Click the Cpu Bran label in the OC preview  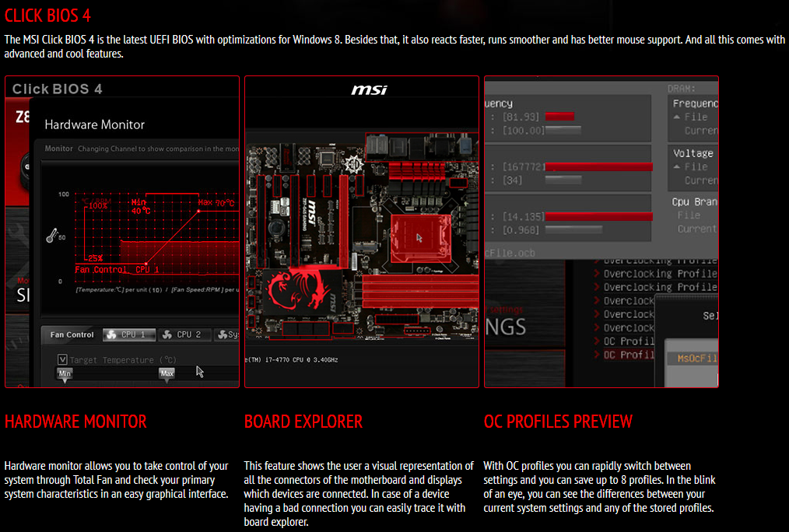click(694, 201)
